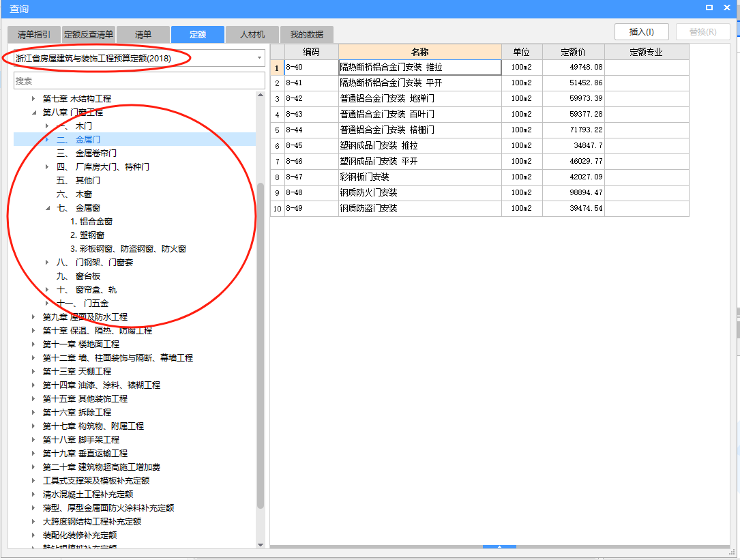Select row 钢质防盗门安装
Screen dimensions: 740x560
[x=479, y=208]
